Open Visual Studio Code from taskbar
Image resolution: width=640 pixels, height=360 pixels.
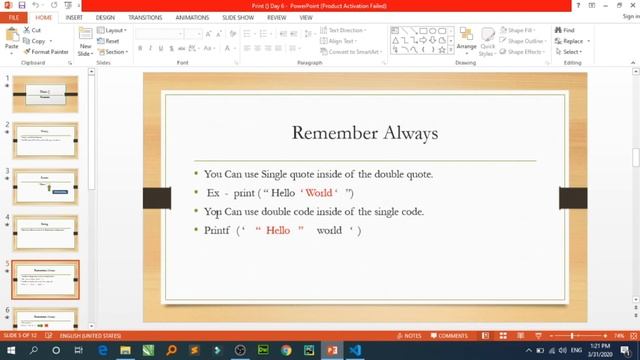coord(355,350)
